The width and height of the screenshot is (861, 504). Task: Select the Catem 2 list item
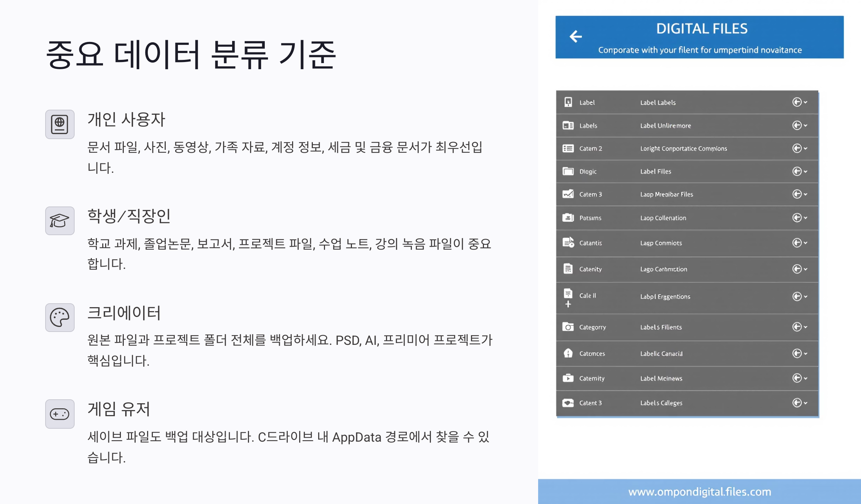coord(591,148)
